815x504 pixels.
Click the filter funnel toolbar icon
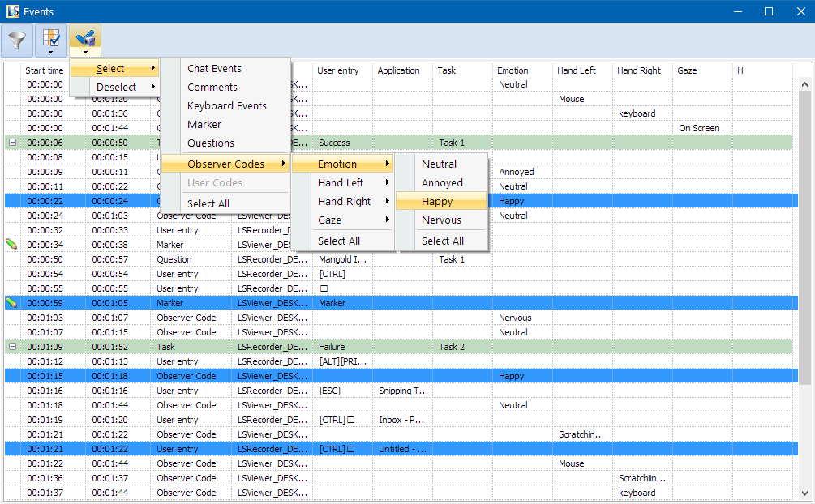(x=18, y=40)
